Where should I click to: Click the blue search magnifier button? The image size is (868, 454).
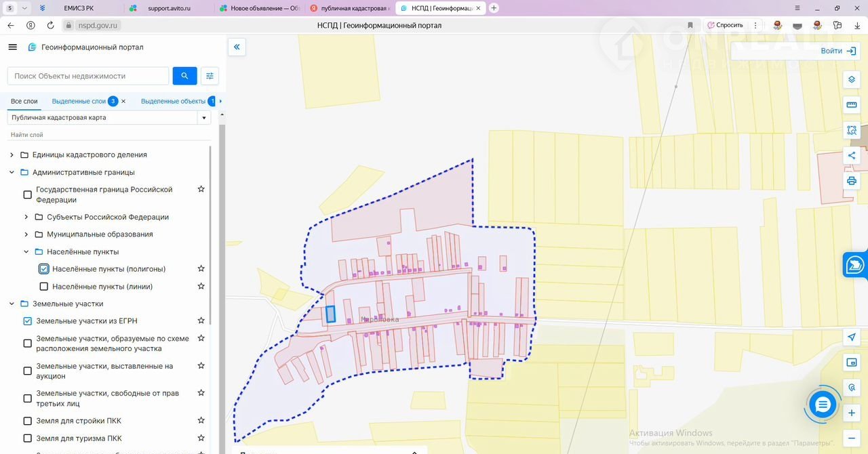(x=184, y=76)
